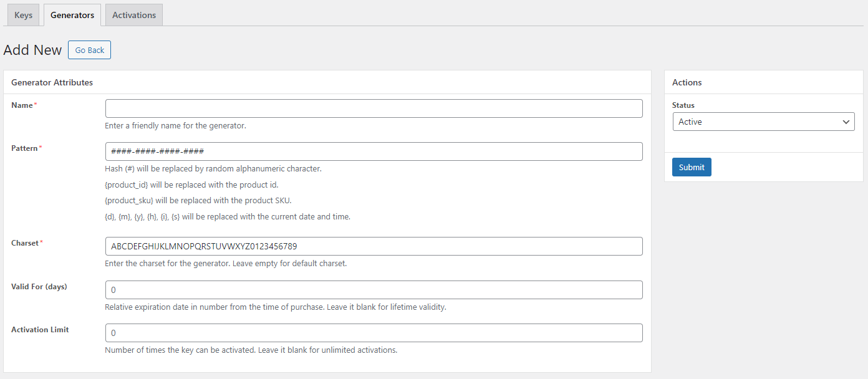Select the Generators tab
Image resolution: width=868 pixels, height=379 pixels.
(x=72, y=15)
